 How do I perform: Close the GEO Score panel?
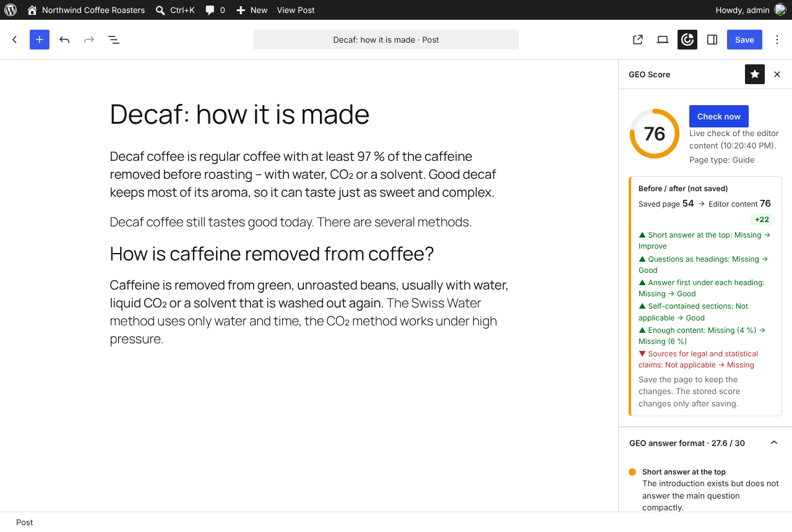tap(777, 74)
